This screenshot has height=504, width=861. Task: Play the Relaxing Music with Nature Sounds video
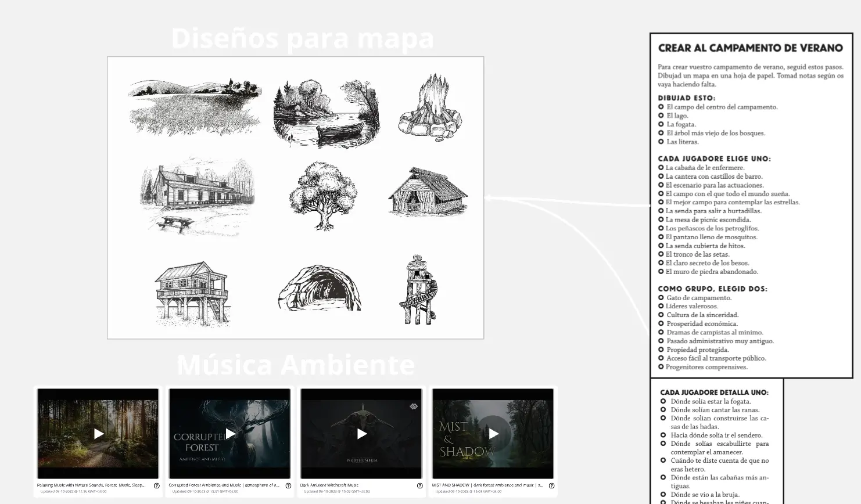click(x=98, y=434)
